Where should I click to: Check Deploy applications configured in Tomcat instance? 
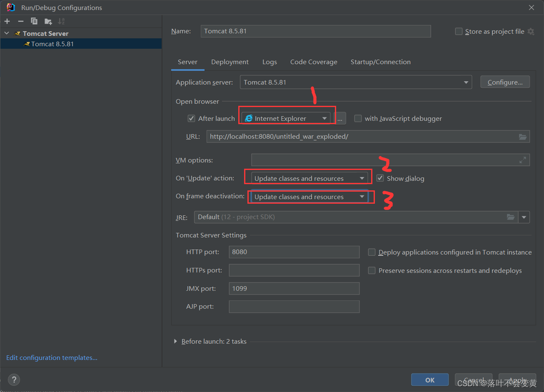pyautogui.click(x=372, y=252)
